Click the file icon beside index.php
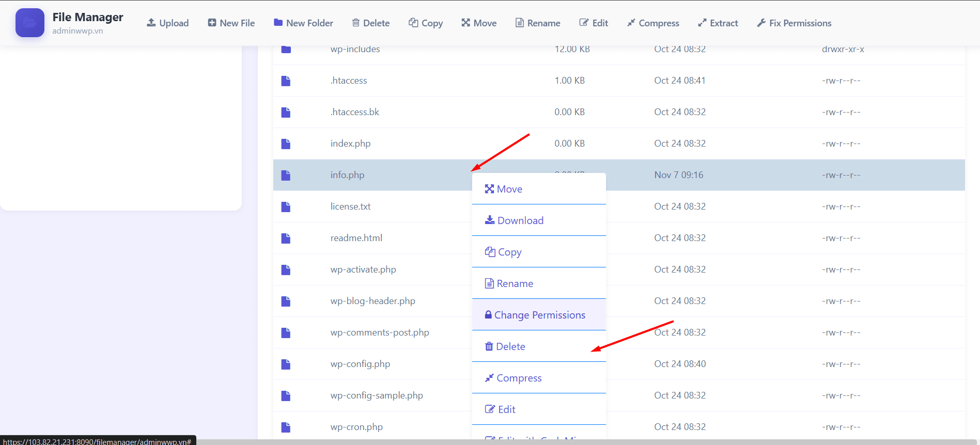The height and width of the screenshot is (445, 980). (x=286, y=144)
